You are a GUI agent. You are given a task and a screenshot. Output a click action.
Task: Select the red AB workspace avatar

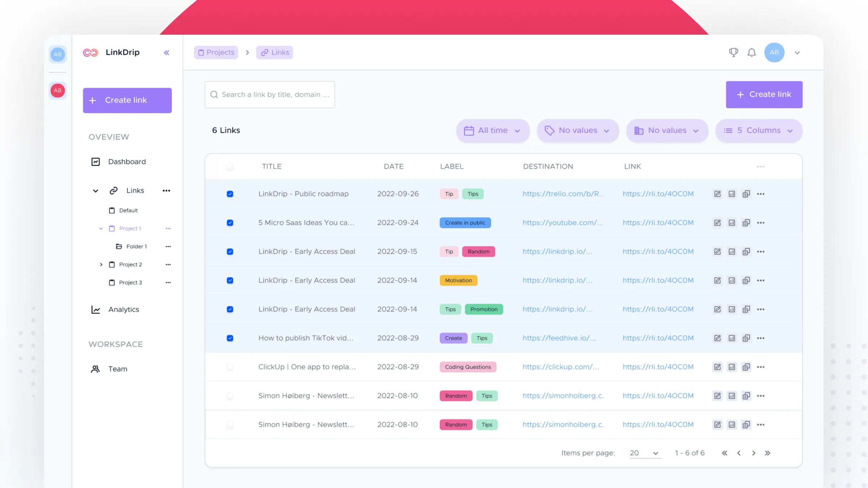tap(58, 90)
